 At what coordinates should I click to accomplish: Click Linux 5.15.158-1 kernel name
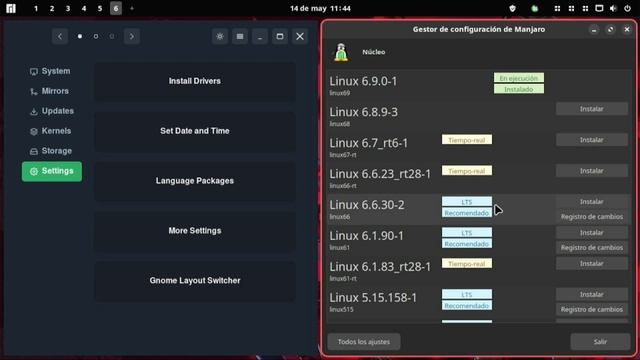coord(373,298)
